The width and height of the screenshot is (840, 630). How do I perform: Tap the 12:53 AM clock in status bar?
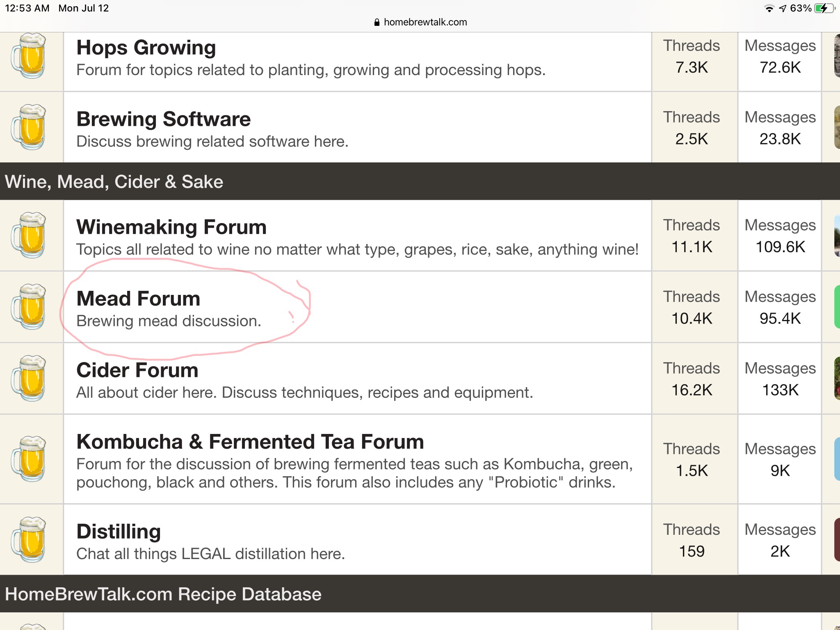click(27, 8)
